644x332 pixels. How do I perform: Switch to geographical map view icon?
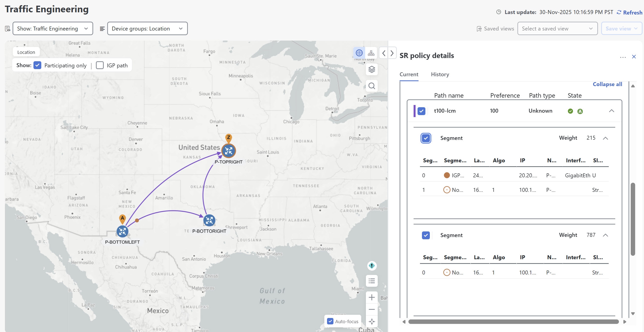(359, 53)
